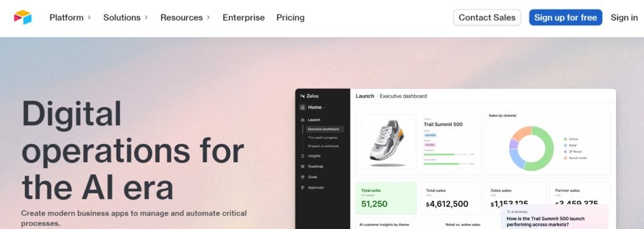Select the Goals target icon
The image size is (644, 229).
(303, 177)
